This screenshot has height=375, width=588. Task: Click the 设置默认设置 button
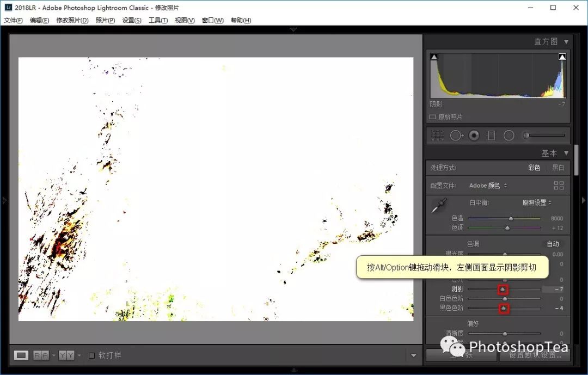coord(535,355)
